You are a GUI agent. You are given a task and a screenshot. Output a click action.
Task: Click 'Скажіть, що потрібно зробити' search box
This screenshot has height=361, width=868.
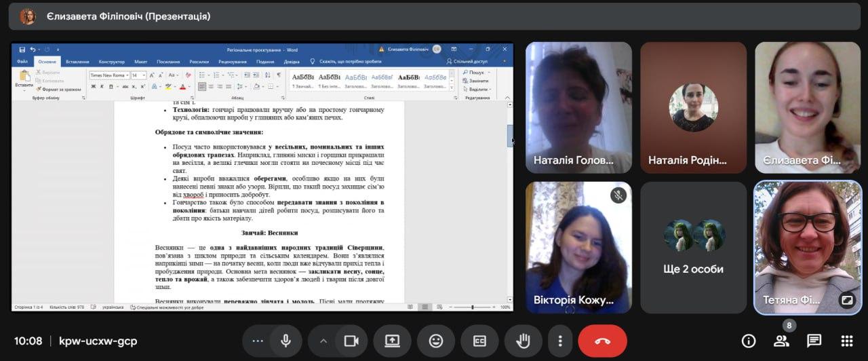point(344,61)
